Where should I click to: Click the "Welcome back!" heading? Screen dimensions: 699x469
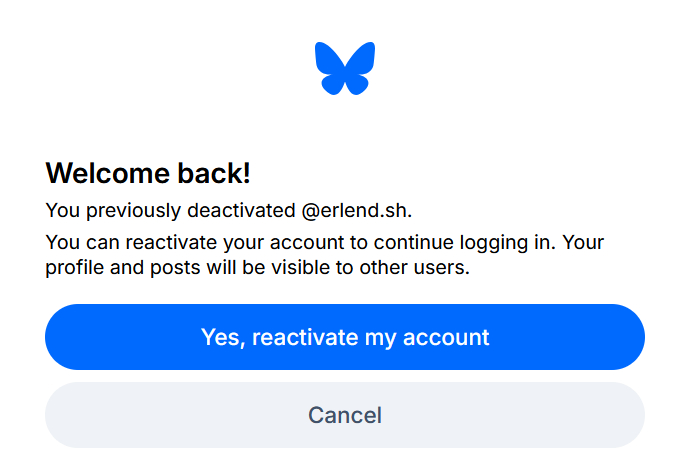[148, 173]
